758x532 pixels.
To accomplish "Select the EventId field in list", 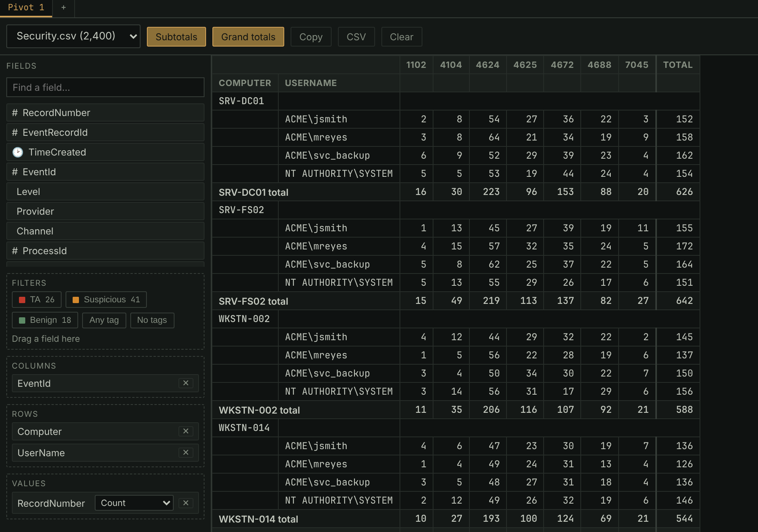I will tap(105, 172).
